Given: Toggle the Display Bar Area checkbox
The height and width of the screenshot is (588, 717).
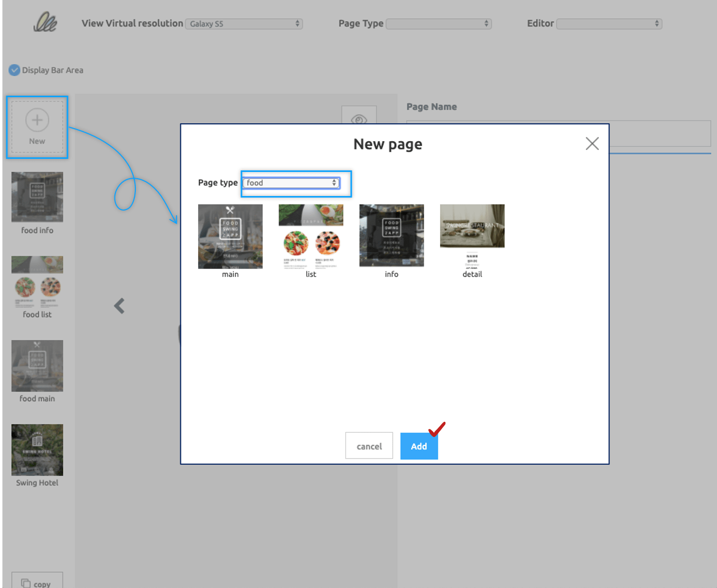Looking at the screenshot, I should (15, 70).
